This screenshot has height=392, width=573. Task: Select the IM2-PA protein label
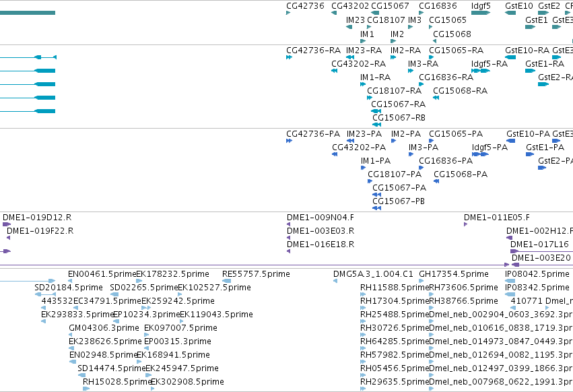[405, 134]
